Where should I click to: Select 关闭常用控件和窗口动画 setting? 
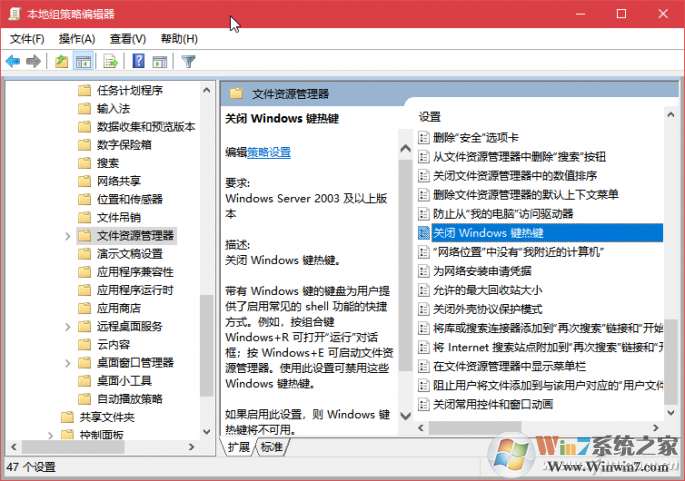click(493, 404)
